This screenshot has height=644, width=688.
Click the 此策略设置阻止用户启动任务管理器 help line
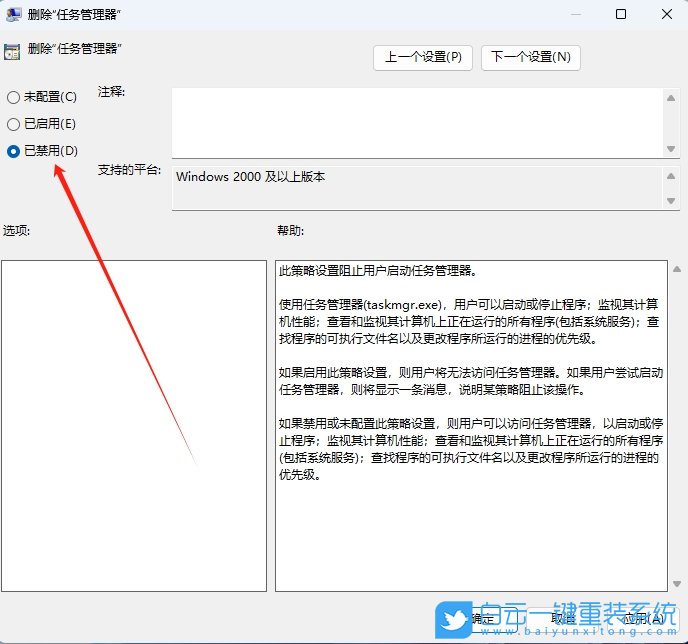point(378,271)
